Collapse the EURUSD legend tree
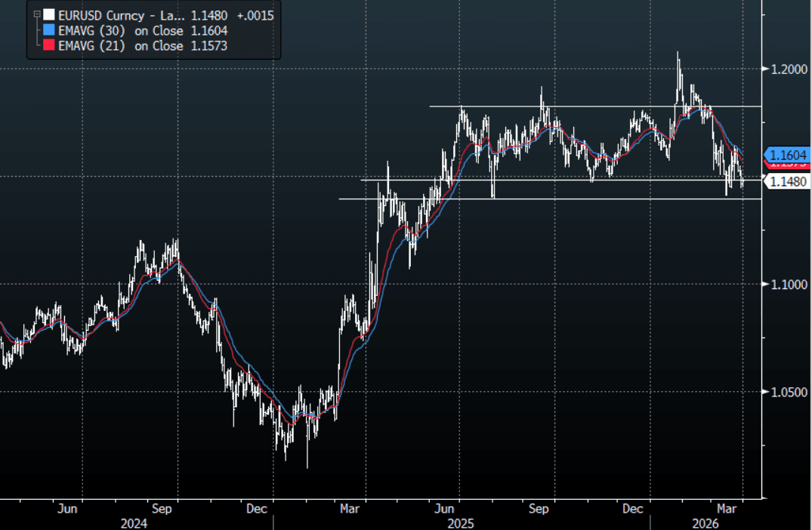 [36, 14]
